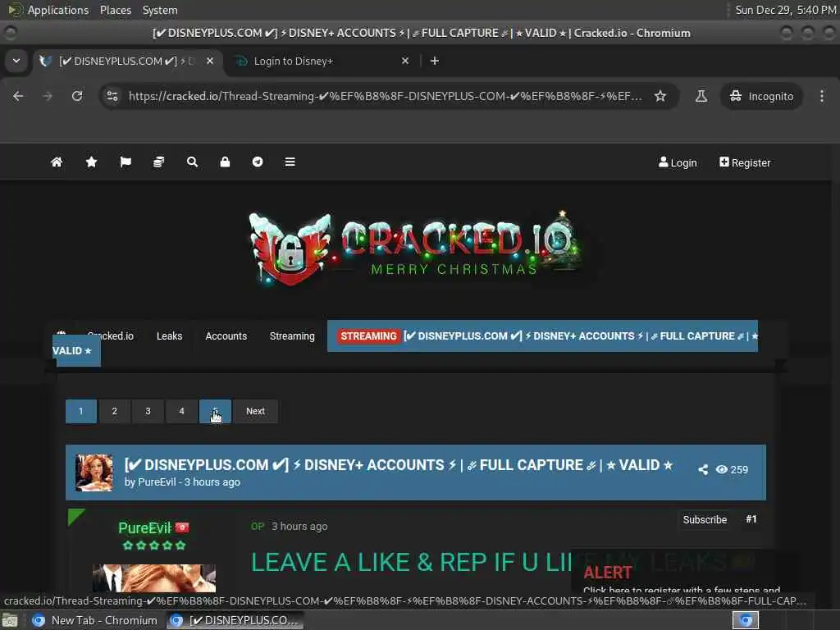The height and width of the screenshot is (630, 840).
Task: Switch to New Tab - Chromium taskbar item
Action: tap(94, 620)
